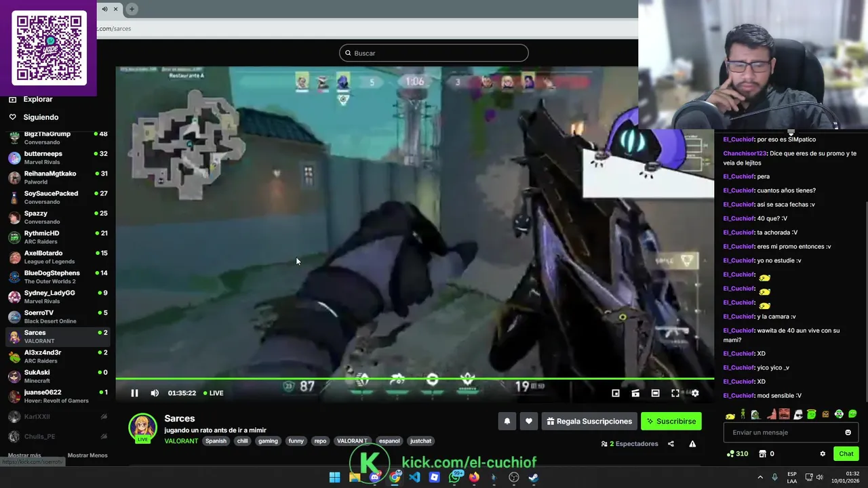Open Windows Start menu
The width and height of the screenshot is (868, 488).
point(334,477)
